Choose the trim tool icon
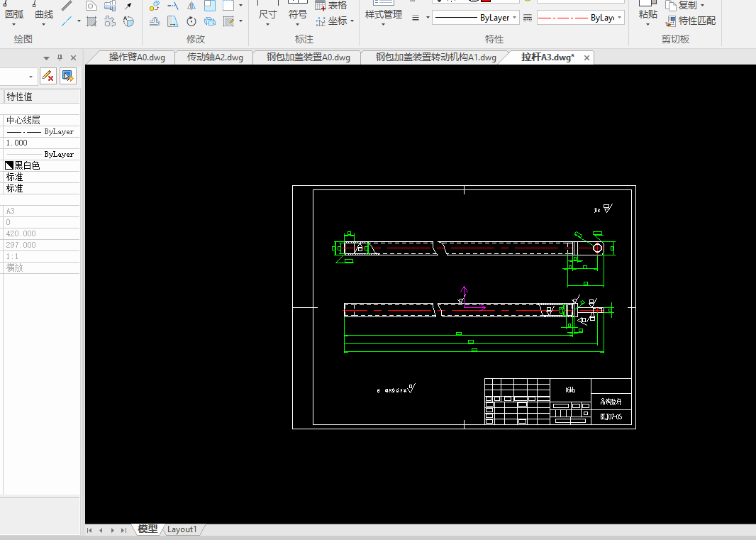The width and height of the screenshot is (756, 540). pos(173,6)
